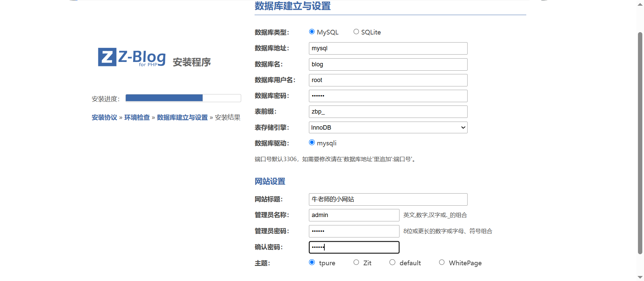This screenshot has height=281, width=644.
Task: Click the 英文,数字,汉字 name hint text
Action: coord(435,215)
